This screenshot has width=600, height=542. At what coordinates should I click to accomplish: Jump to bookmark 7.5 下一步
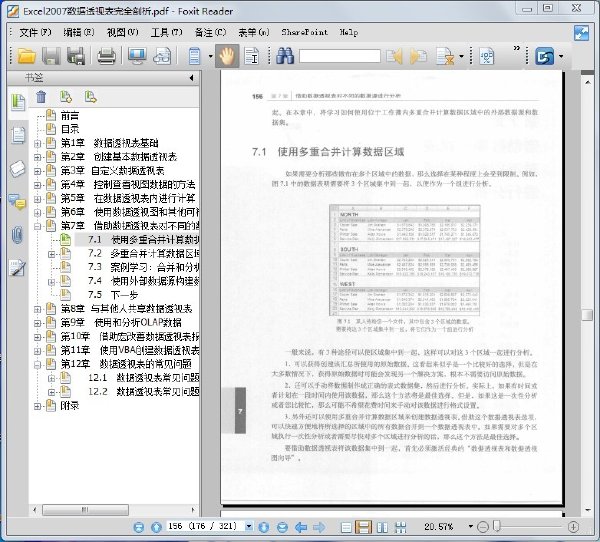point(113,295)
